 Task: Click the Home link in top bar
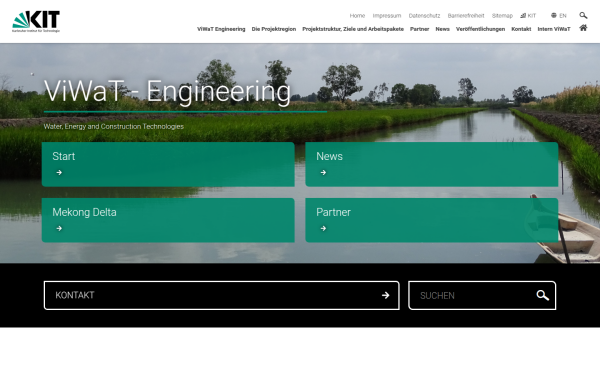357,16
